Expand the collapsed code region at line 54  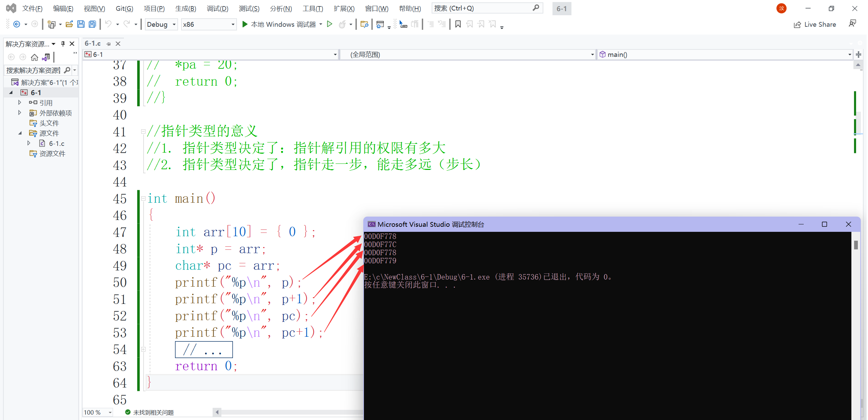(143, 349)
